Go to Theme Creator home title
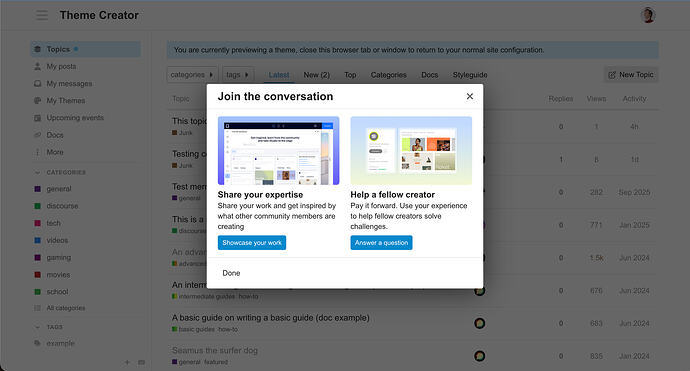 point(99,15)
